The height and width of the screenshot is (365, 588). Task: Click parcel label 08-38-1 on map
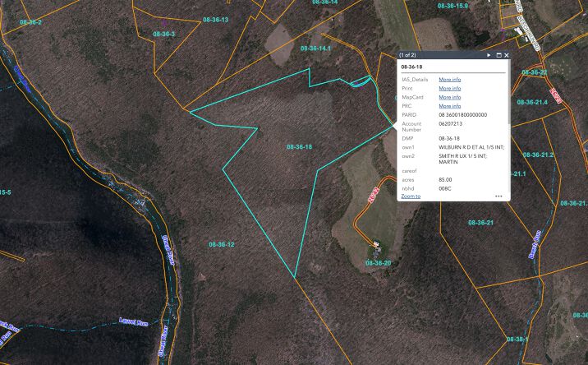tap(517, 339)
